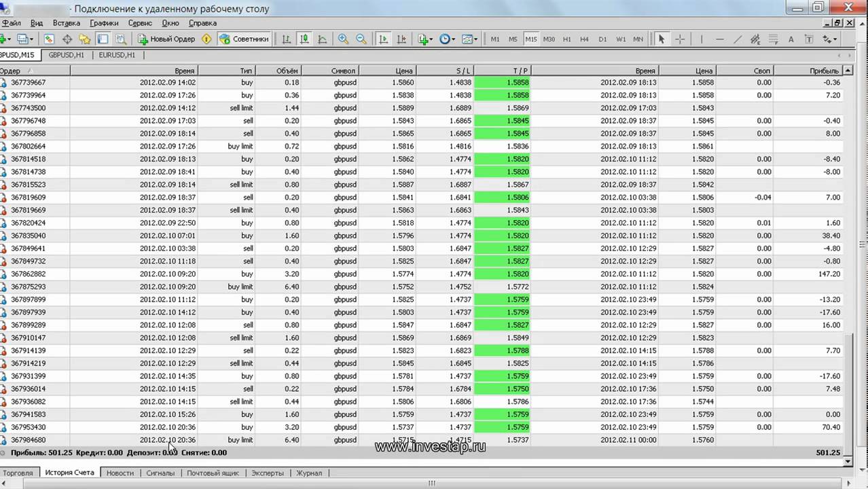Open the Strategy Tester icon
Viewport: 868px width, 489px height.
[120, 39]
